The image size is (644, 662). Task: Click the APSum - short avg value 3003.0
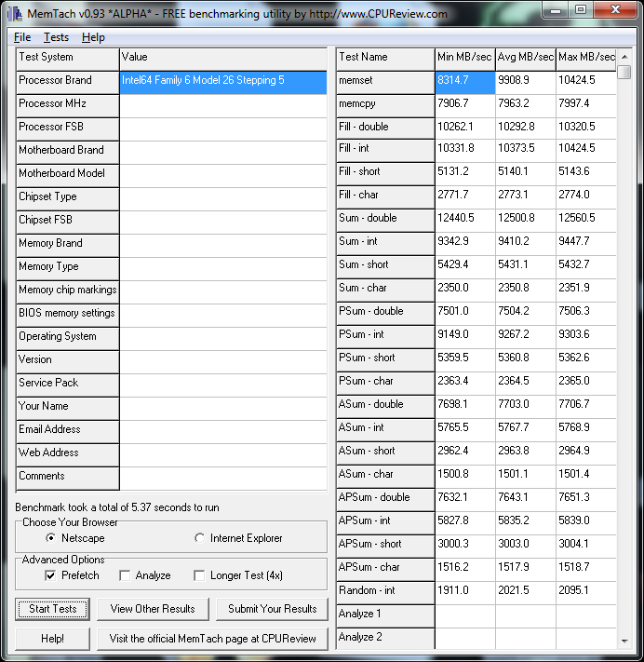[526, 546]
